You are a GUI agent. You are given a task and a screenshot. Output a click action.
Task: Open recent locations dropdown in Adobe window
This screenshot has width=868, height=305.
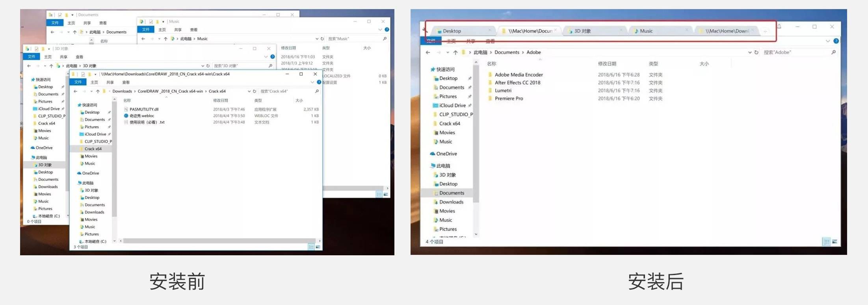[x=448, y=52]
